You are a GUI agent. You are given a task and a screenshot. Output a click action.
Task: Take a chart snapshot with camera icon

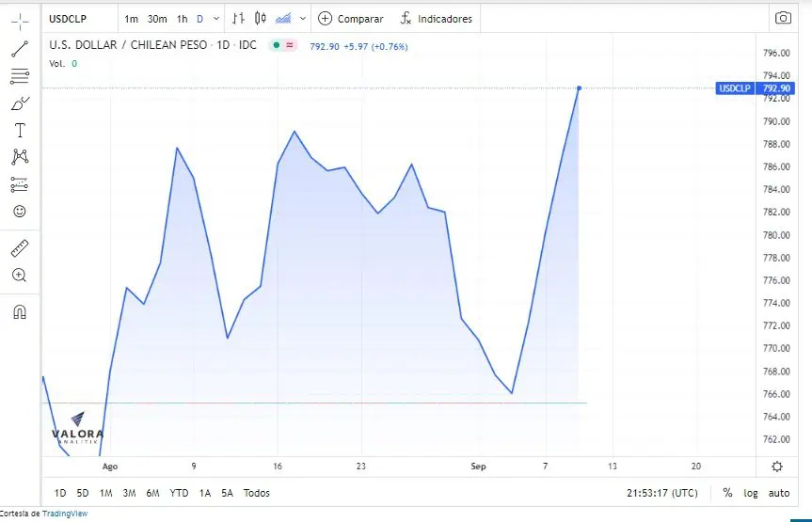tap(783, 18)
